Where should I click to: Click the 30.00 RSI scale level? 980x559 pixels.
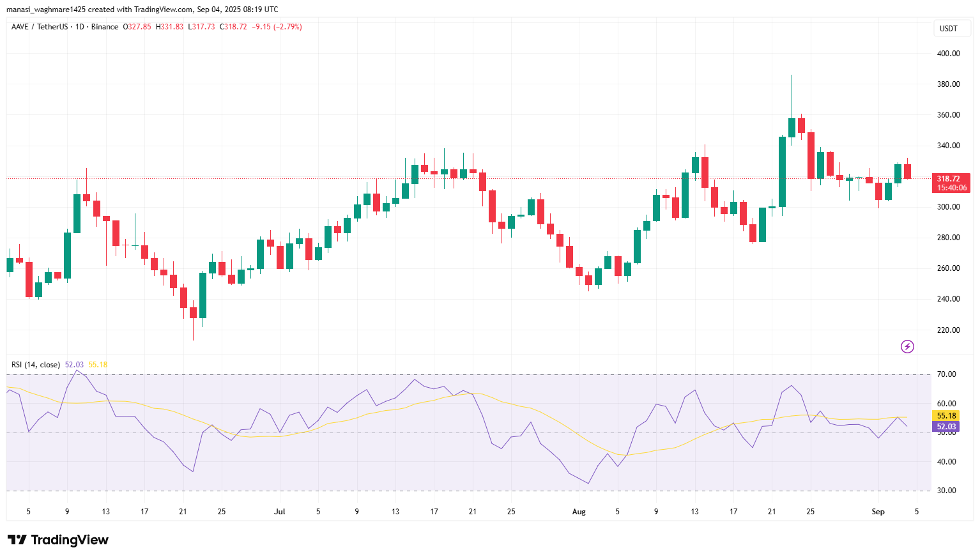[x=946, y=491]
